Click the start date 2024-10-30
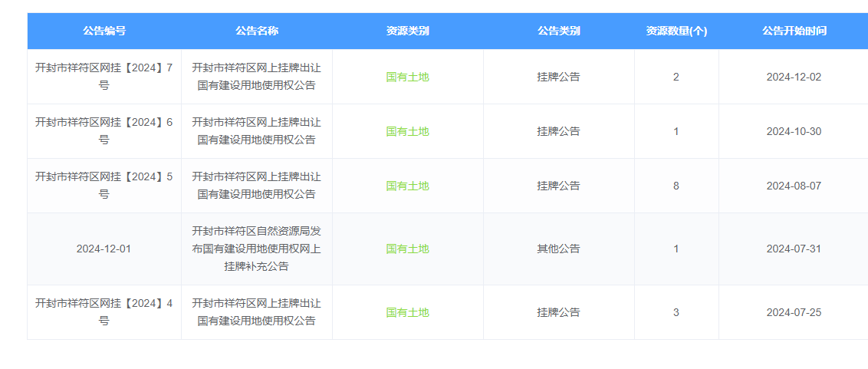The image size is (868, 369). point(794,131)
